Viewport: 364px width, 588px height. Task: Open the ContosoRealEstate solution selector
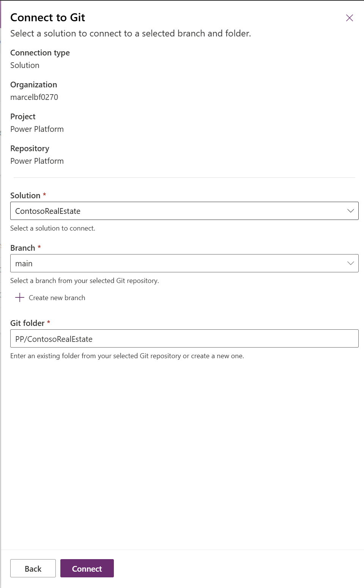coord(184,210)
